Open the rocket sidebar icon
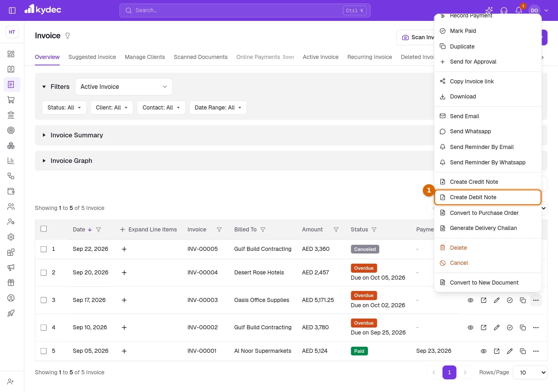The image size is (558, 392). tap(11, 313)
